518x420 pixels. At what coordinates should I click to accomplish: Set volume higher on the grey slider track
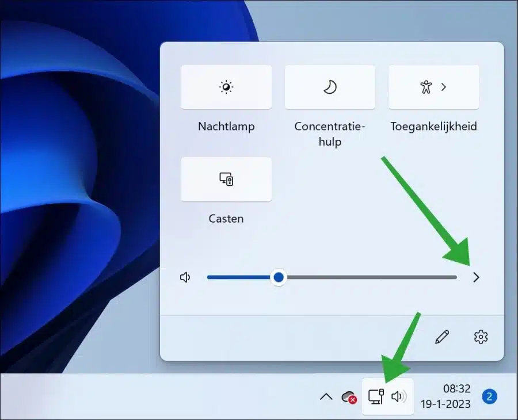pyautogui.click(x=372, y=277)
